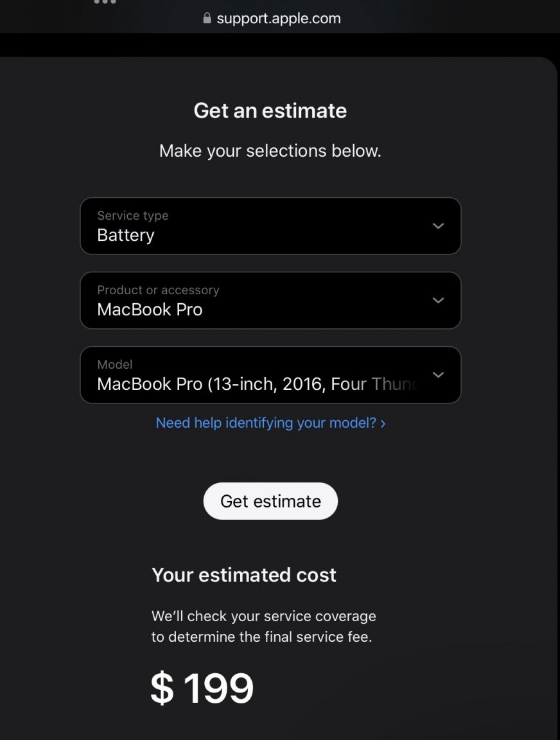This screenshot has width=560, height=740.
Task: Expand the Service type chevron arrow
Action: click(438, 226)
